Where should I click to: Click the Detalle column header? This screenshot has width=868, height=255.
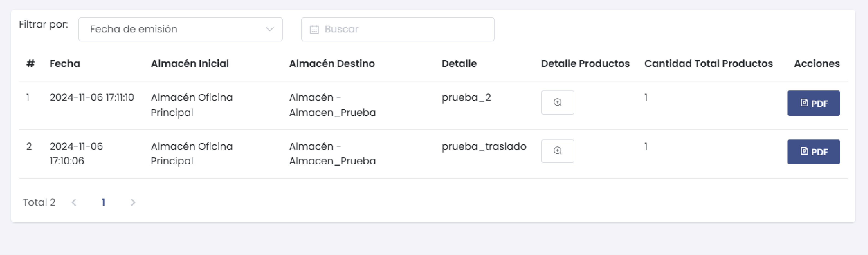459,64
